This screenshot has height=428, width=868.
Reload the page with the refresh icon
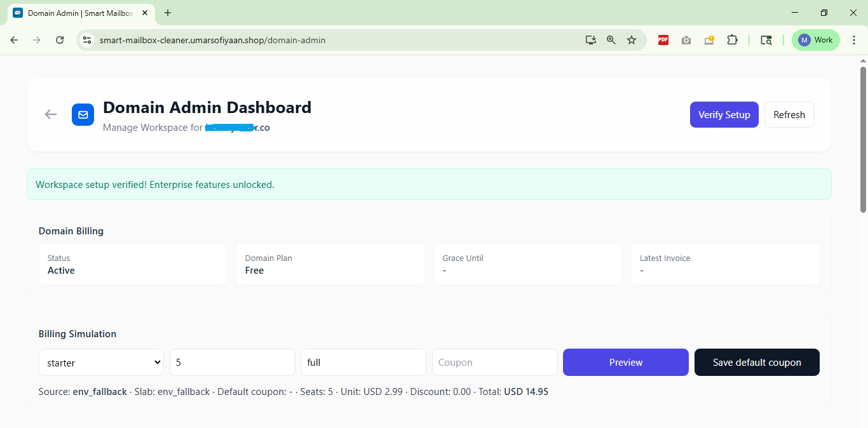60,40
